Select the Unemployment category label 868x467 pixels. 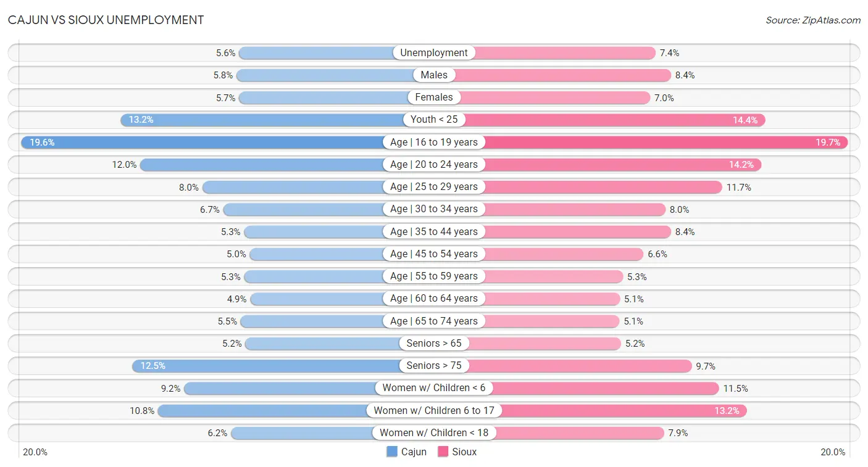click(x=434, y=53)
